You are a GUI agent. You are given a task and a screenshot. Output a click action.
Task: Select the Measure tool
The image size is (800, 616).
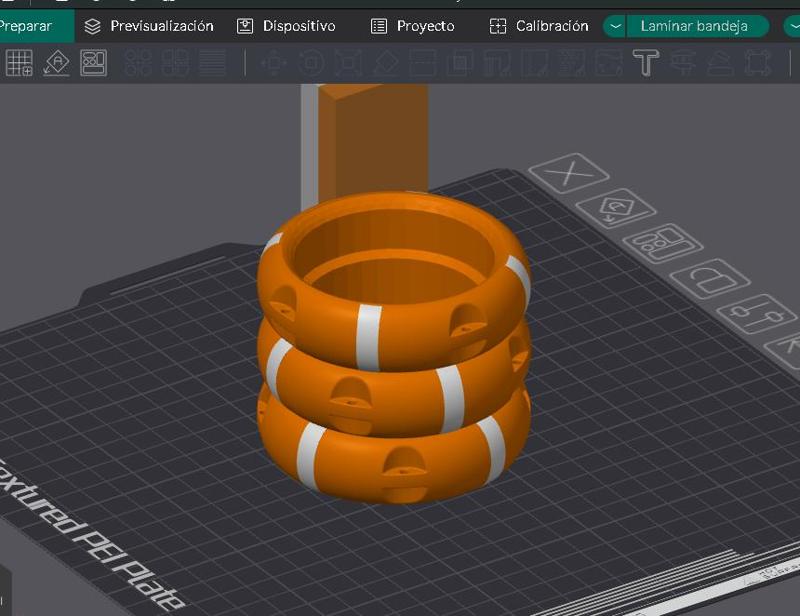[x=683, y=63]
